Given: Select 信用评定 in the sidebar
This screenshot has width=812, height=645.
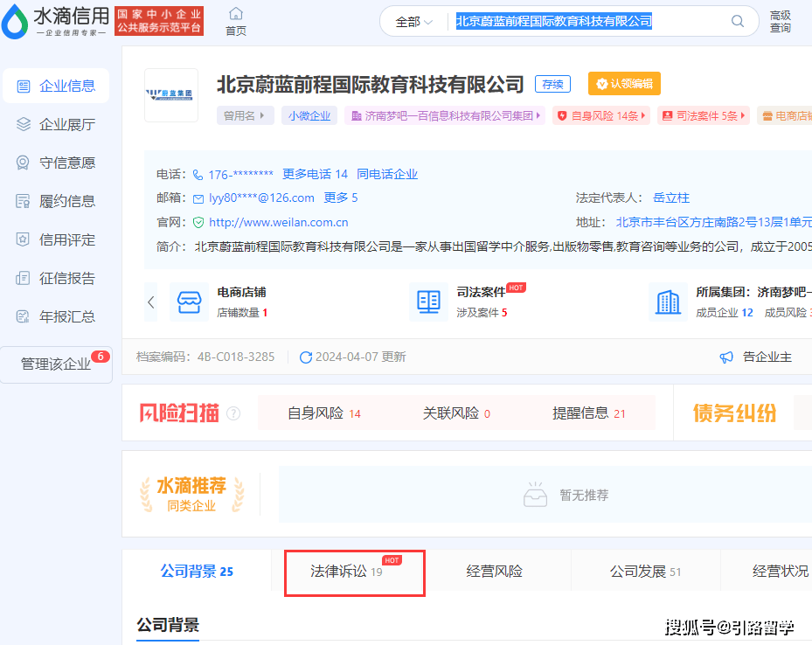Looking at the screenshot, I should pyautogui.click(x=56, y=239).
